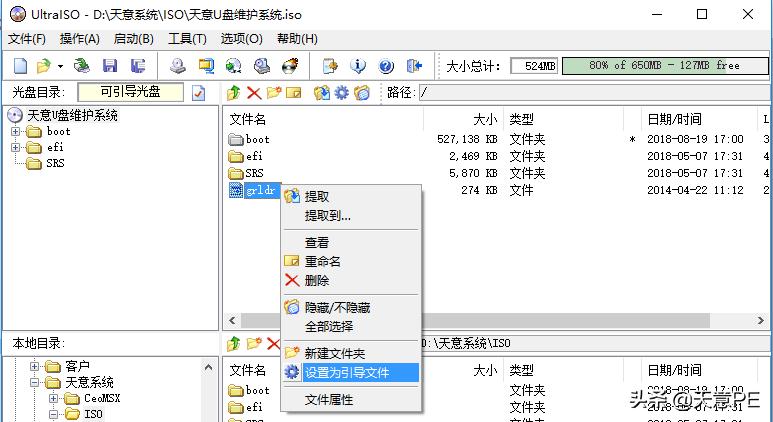Expand the efi folder in disc tree

[16, 147]
